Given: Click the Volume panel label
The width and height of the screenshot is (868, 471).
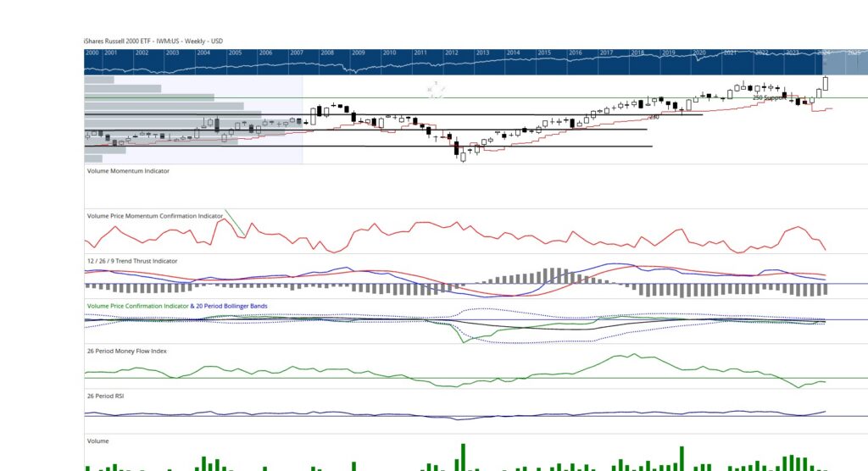Looking at the screenshot, I should coord(98,441).
